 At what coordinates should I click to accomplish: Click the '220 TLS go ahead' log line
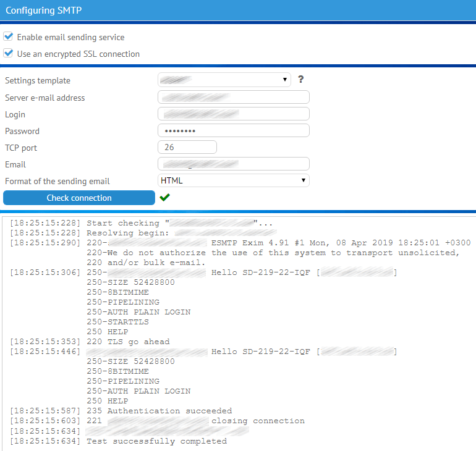pyautogui.click(x=128, y=342)
